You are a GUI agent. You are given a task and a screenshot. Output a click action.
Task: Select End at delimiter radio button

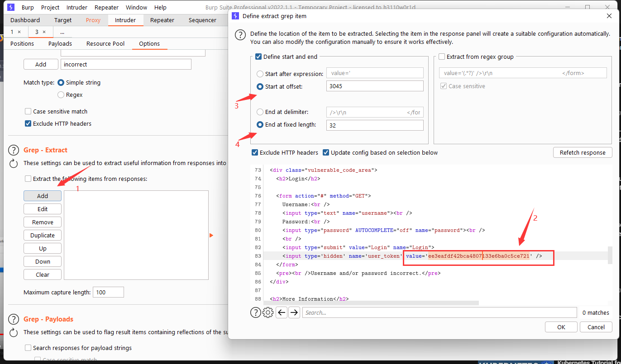click(x=260, y=112)
